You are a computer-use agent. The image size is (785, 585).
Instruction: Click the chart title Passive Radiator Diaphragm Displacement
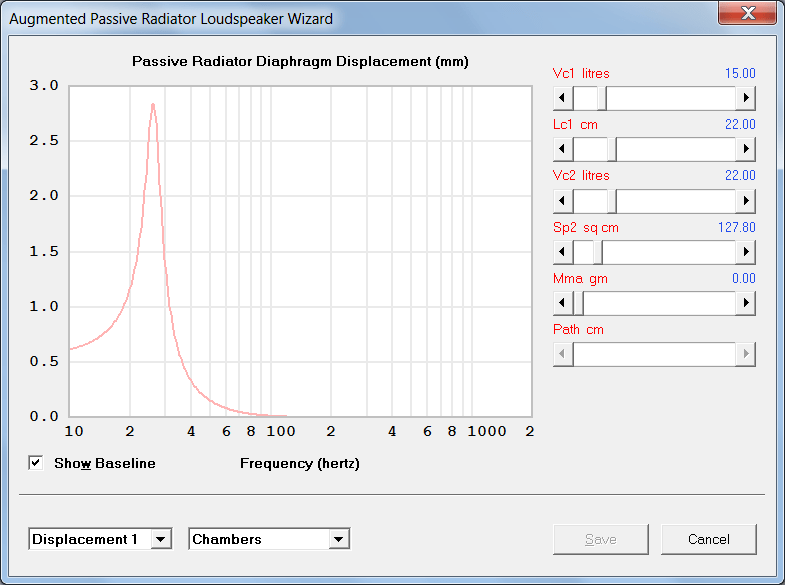[x=300, y=61]
